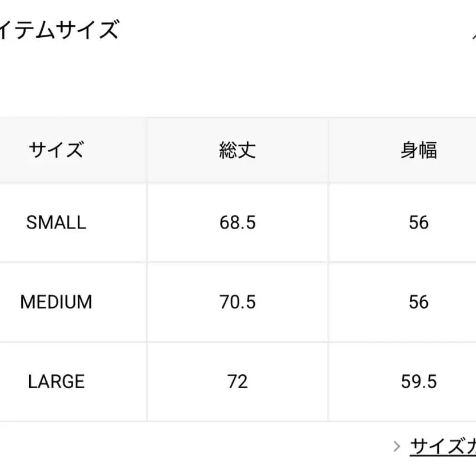Click the SMALL size label
476x476 pixels.
[56, 222]
